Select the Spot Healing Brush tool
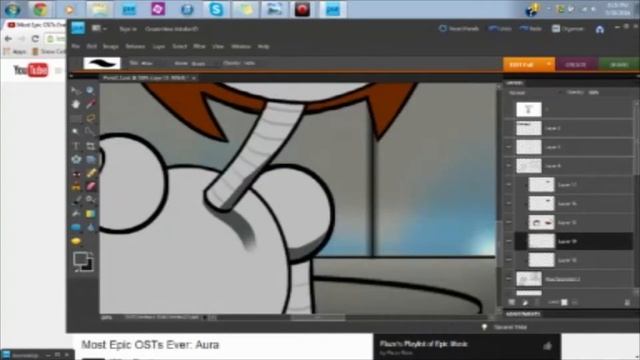 (x=90, y=173)
